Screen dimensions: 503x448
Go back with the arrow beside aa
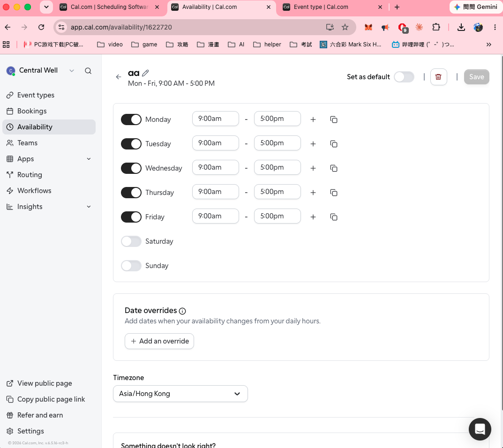(119, 77)
